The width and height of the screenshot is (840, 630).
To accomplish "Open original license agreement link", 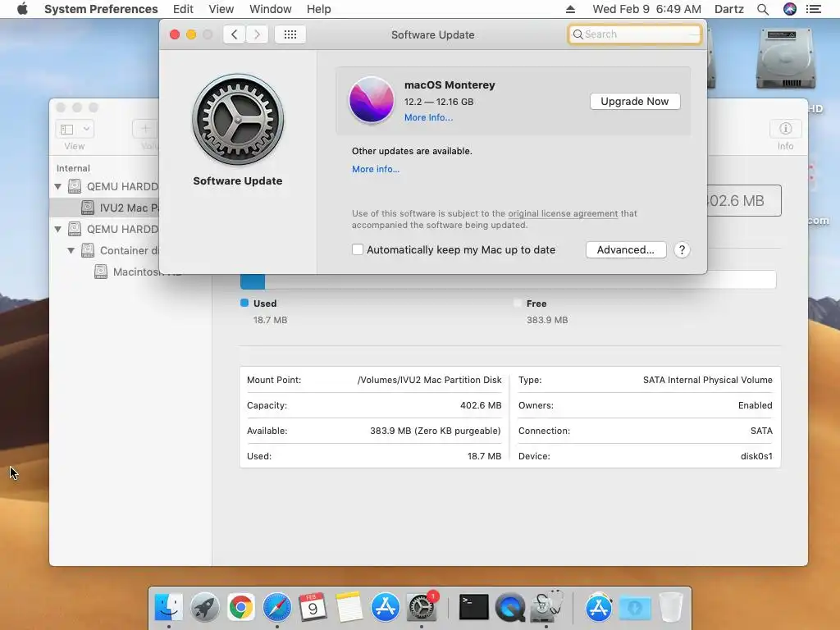I will (563, 213).
